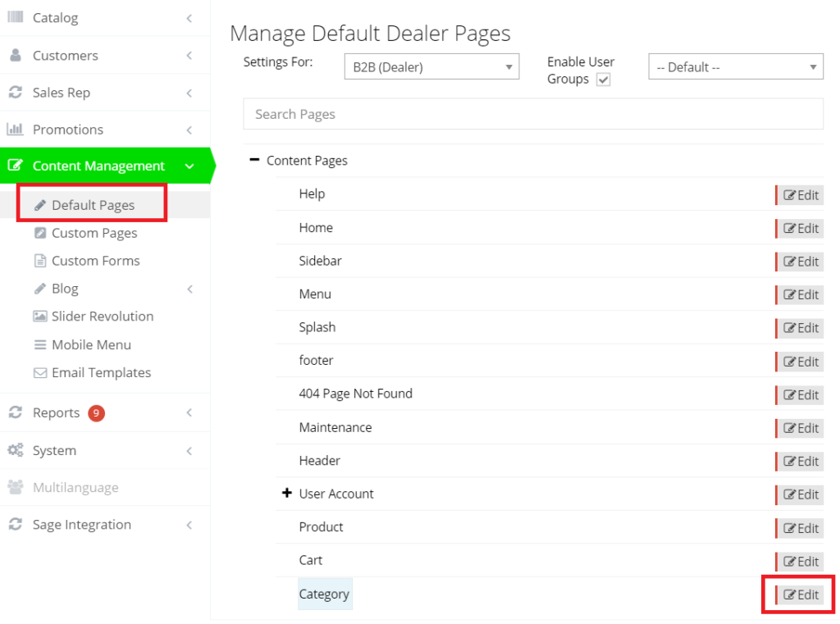Screen dimensions: 840x624
Task: Open the B2B (Dealer) settings dropdown
Action: (x=431, y=67)
